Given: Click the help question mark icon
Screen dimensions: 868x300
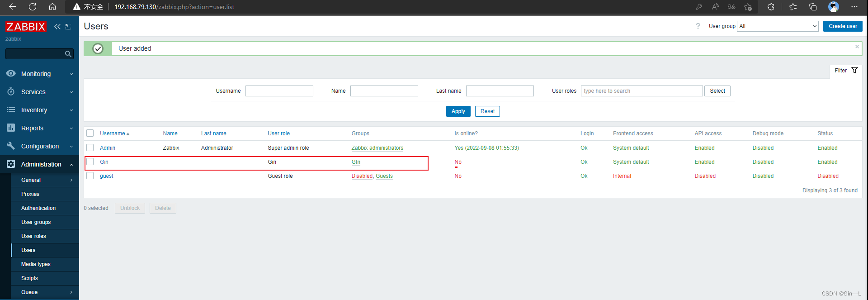Looking at the screenshot, I should coord(698,26).
